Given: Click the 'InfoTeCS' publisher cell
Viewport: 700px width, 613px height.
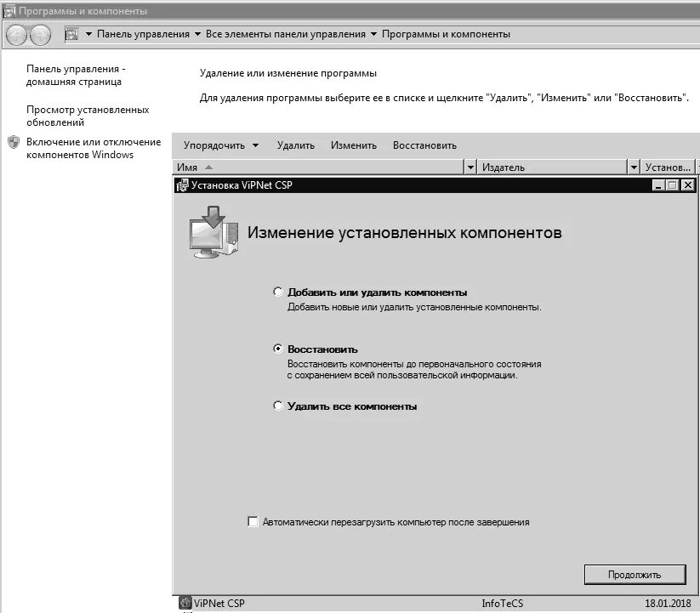Looking at the screenshot, I should [x=502, y=603].
